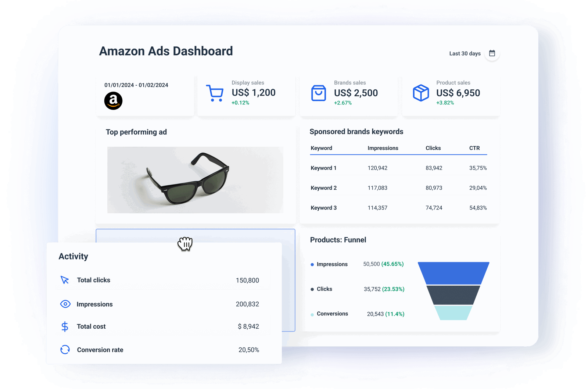588x389 pixels.
Task: Click the package box Product sales icon
Action: pos(420,93)
